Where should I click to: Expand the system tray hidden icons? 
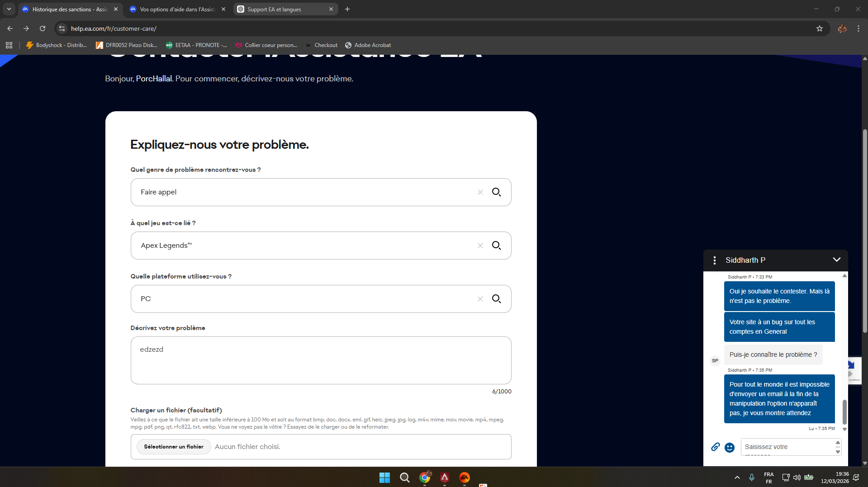coord(737,478)
